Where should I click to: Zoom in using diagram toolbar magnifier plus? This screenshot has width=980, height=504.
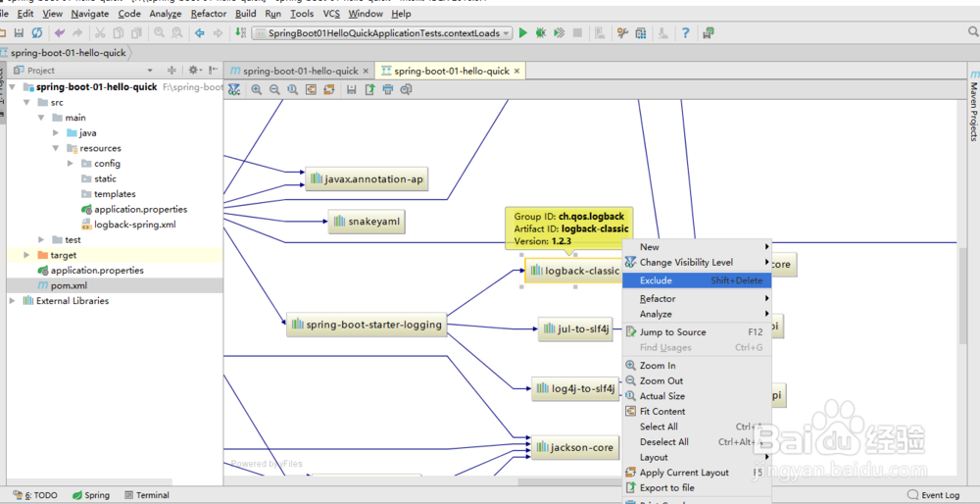256,89
